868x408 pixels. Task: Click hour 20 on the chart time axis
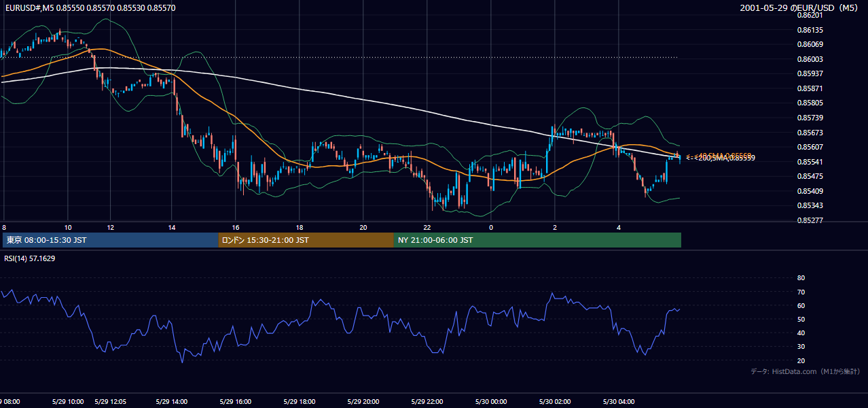point(363,227)
